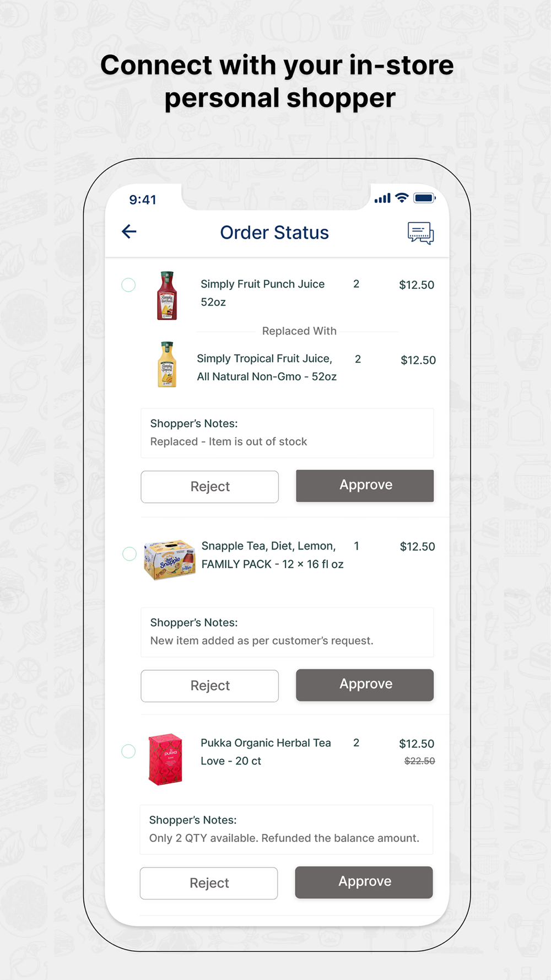Viewport: 551px width, 980px height.
Task: Approve the Snapple Tea added item
Action: 365,685
